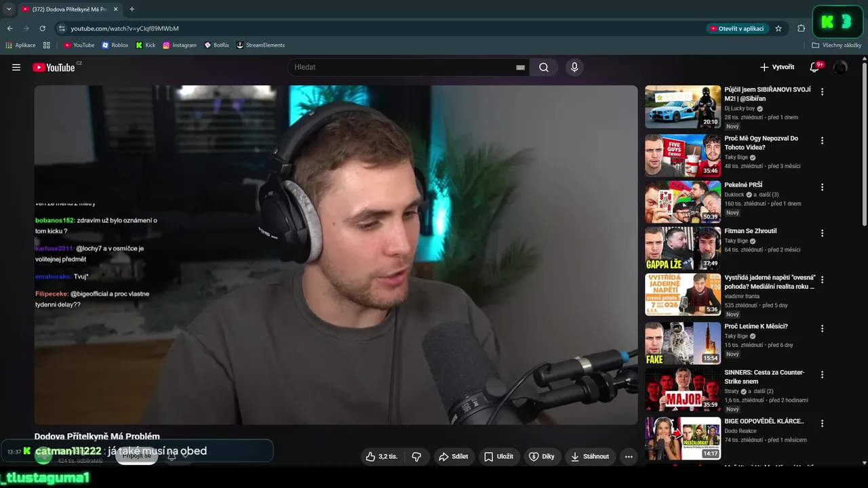Save video with Uložit button
The height and width of the screenshot is (488, 868).
coord(498,457)
